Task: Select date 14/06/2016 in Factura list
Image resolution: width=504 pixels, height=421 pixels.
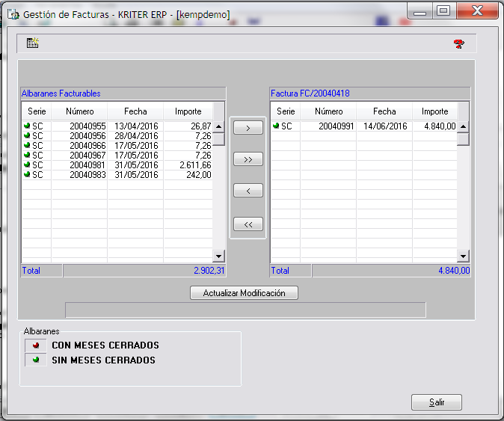Action: (384, 126)
